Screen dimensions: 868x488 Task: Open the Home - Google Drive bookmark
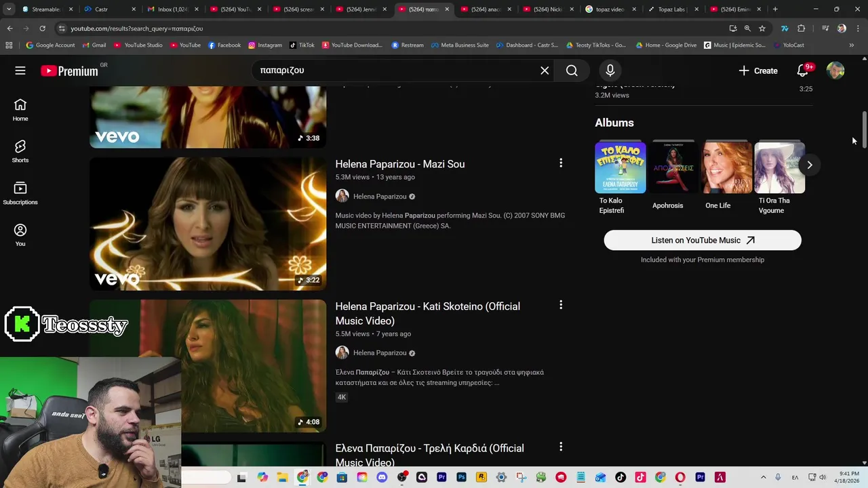click(x=666, y=45)
